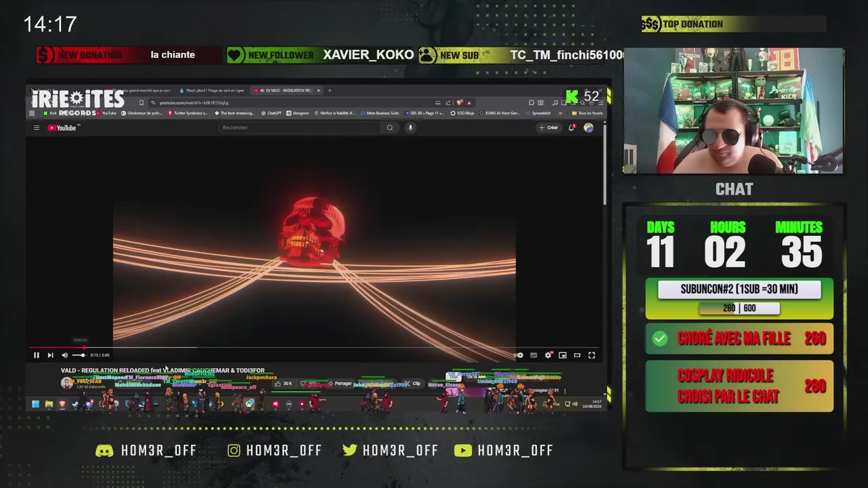Open Brave browser taskbar icon
Viewport: 868px width, 488px height.
tap(62, 405)
